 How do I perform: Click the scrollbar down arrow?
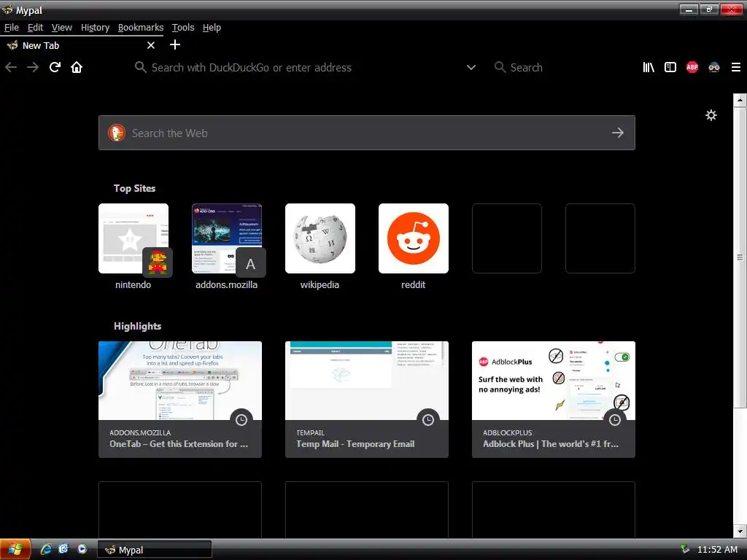point(740,531)
